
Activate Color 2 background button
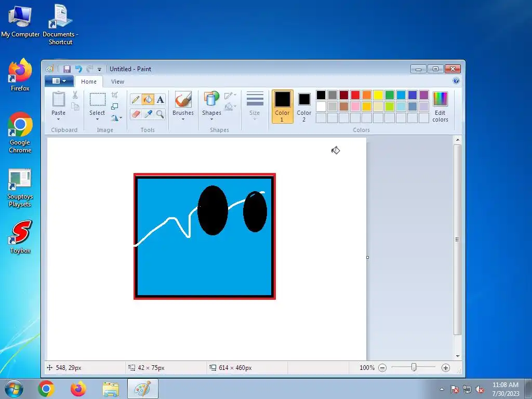coord(304,106)
